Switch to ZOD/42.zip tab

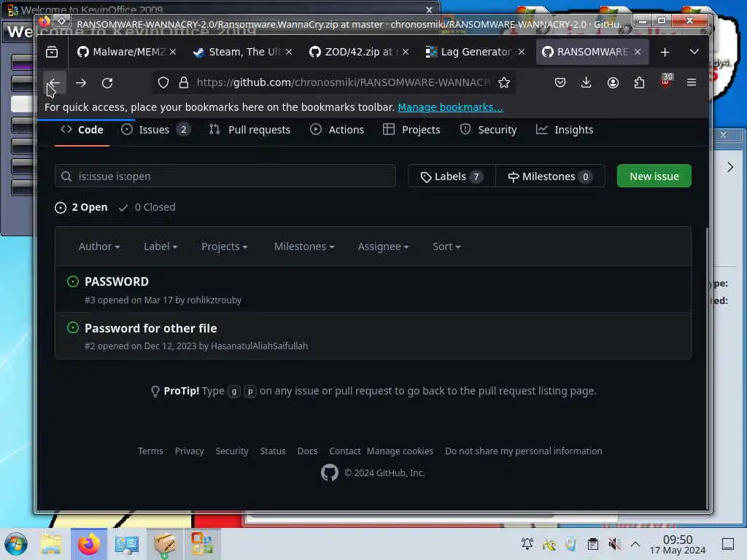click(x=352, y=52)
